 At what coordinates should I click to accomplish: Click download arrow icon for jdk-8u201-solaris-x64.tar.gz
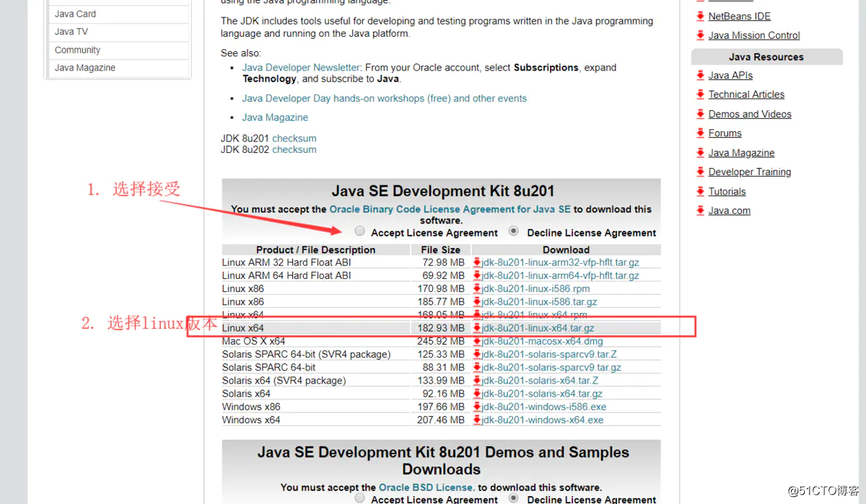coord(477,394)
